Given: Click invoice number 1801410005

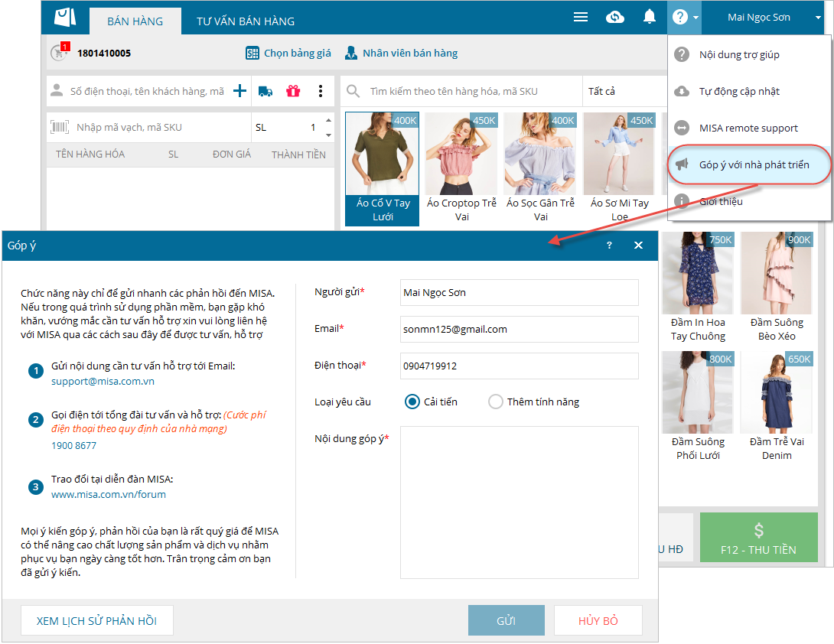Looking at the screenshot, I should [x=104, y=54].
